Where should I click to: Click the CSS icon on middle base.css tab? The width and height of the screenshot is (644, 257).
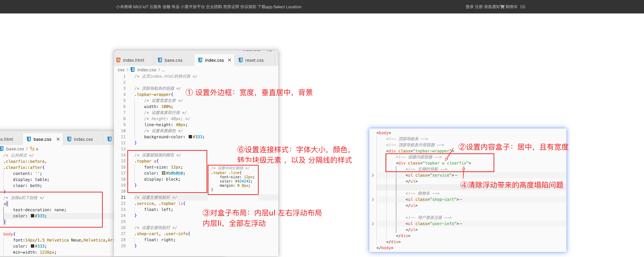pyautogui.click(x=160, y=60)
